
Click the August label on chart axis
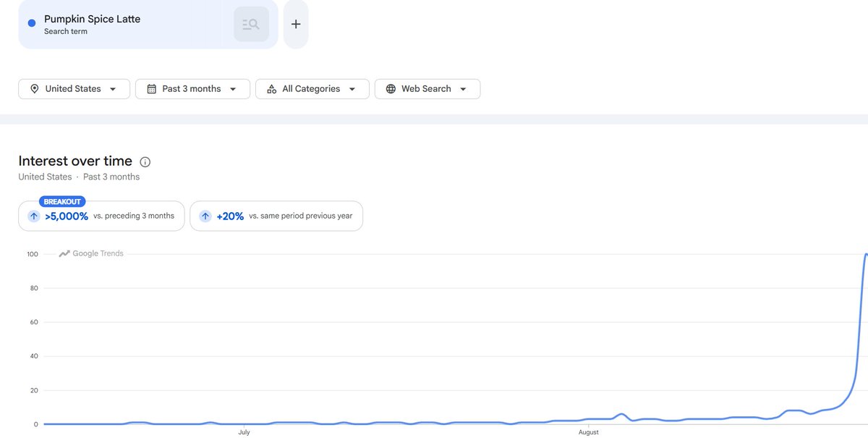click(589, 432)
